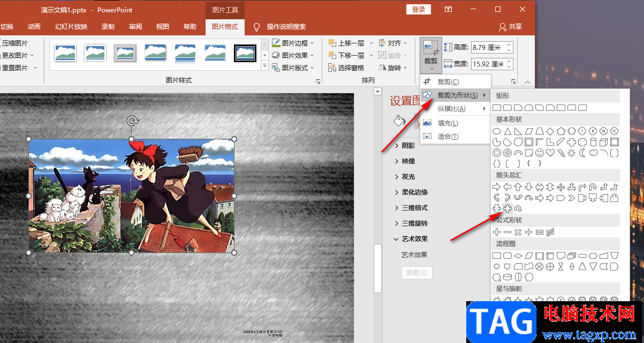This screenshot has width=644, height=343.
Task: Select the cylinder shape
Action: click(593, 142)
